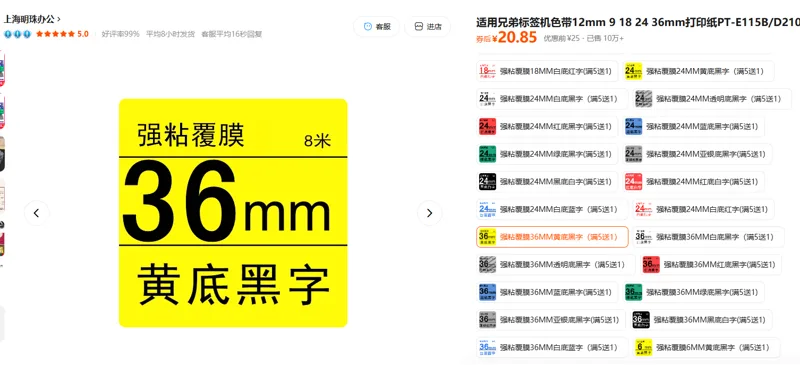The width and height of the screenshot is (800, 365).
Task: Select option 强粘覆膜24MM白底黑字
Action: click(552, 99)
